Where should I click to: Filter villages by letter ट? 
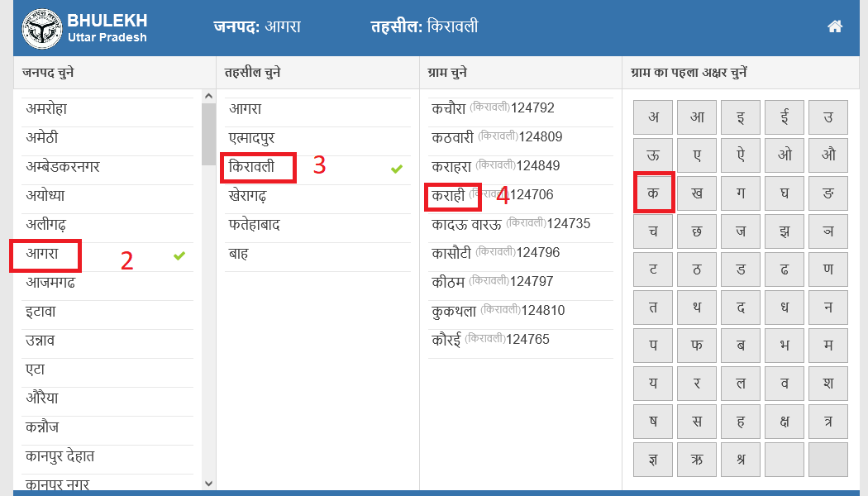click(x=653, y=269)
